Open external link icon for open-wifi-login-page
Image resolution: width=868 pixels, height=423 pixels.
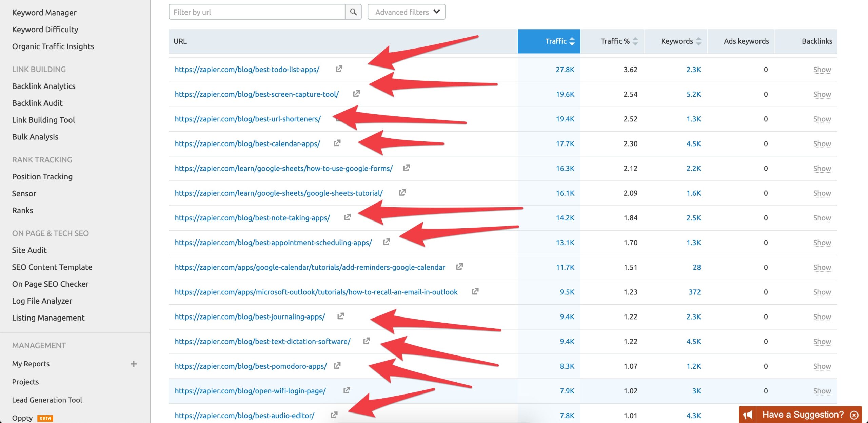pyautogui.click(x=347, y=390)
